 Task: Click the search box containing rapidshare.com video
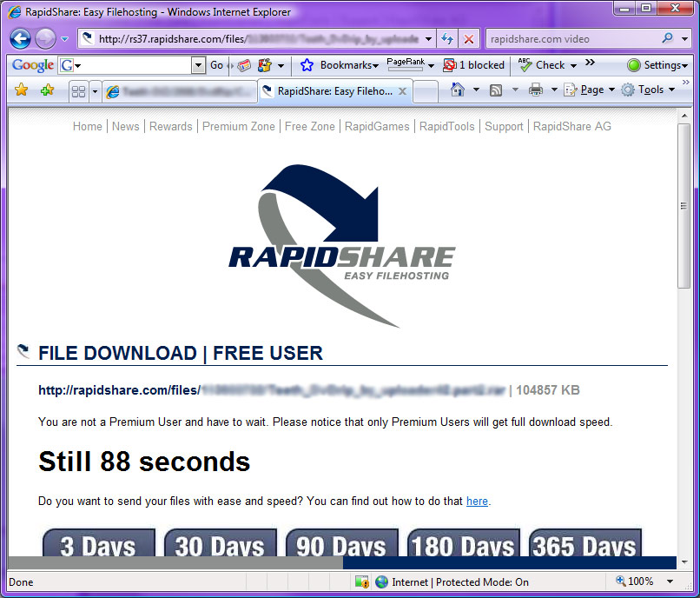(x=571, y=39)
